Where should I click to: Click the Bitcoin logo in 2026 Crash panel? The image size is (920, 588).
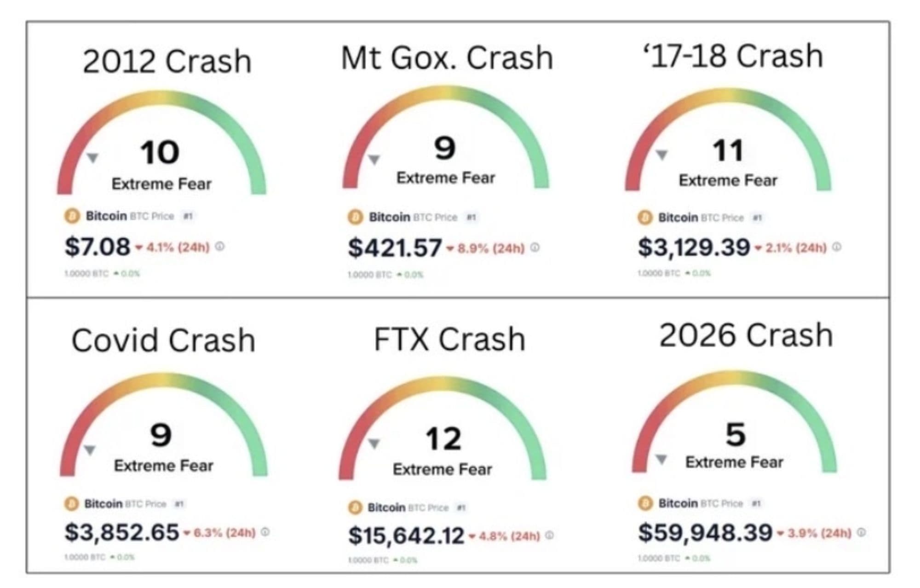pos(645,503)
